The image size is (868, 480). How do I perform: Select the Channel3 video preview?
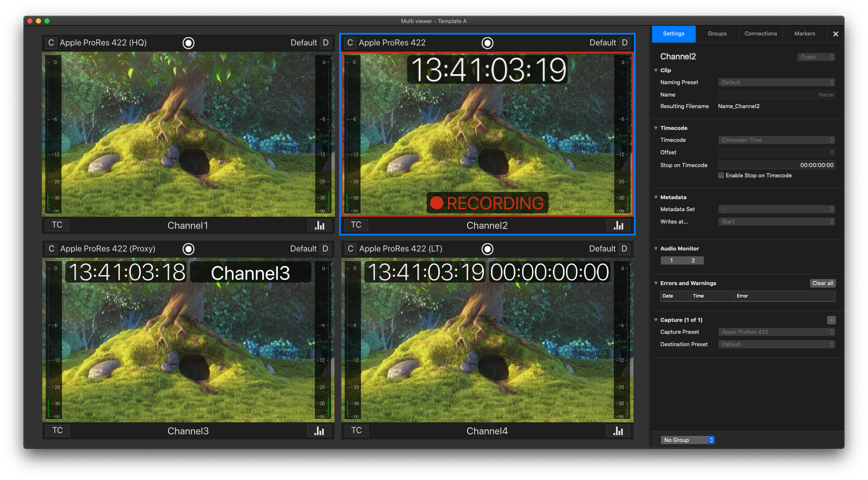tap(188, 340)
